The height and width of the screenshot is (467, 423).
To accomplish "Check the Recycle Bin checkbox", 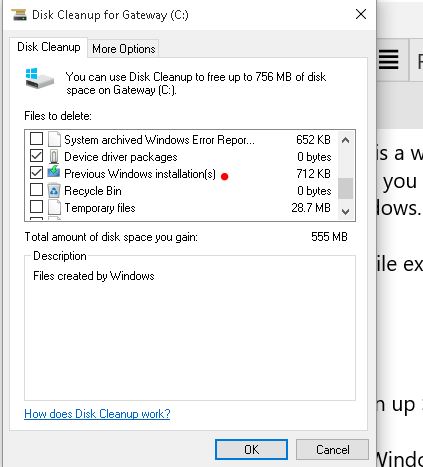I will click(x=36, y=189).
